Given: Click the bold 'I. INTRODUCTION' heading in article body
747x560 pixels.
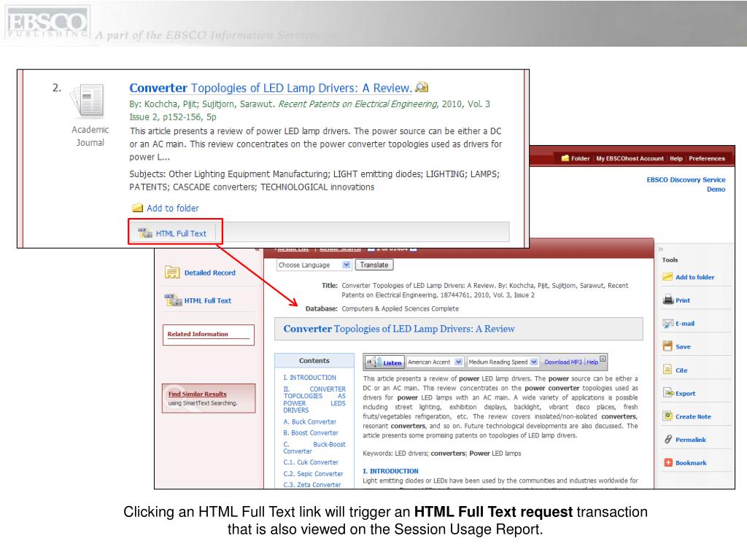Looking at the screenshot, I should (390, 471).
